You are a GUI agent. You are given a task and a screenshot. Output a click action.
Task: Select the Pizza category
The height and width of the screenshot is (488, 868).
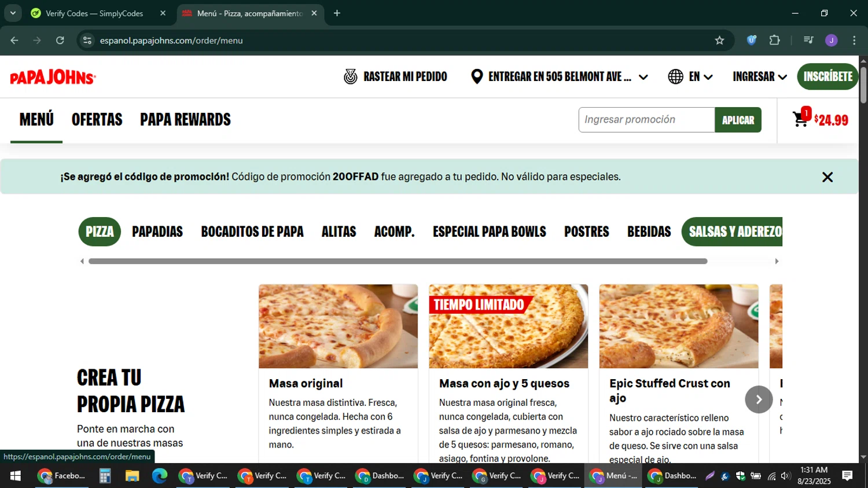[x=100, y=232]
